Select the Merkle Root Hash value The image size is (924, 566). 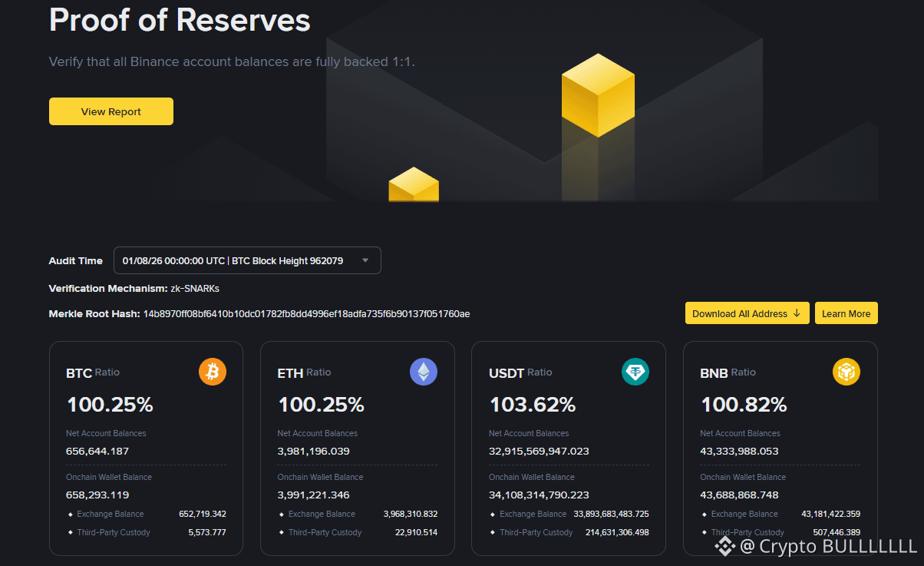coord(306,313)
